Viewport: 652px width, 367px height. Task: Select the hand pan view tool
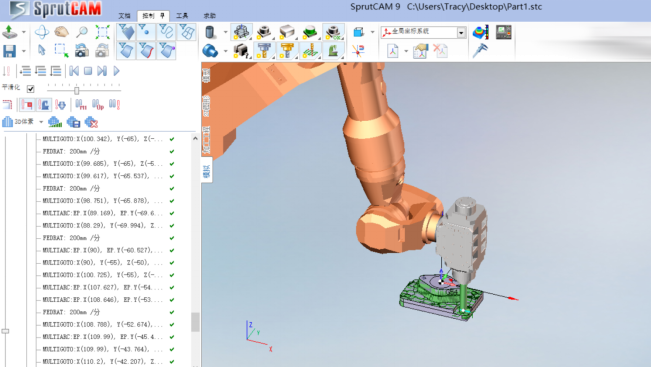[x=62, y=32]
